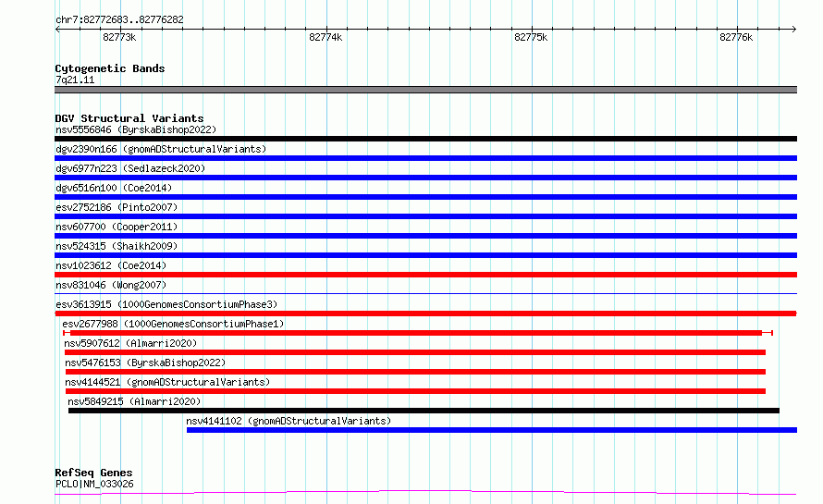This screenshot has height=504, width=823.
Task: Click the thin blue line under nsv831046
Action: [425, 293]
